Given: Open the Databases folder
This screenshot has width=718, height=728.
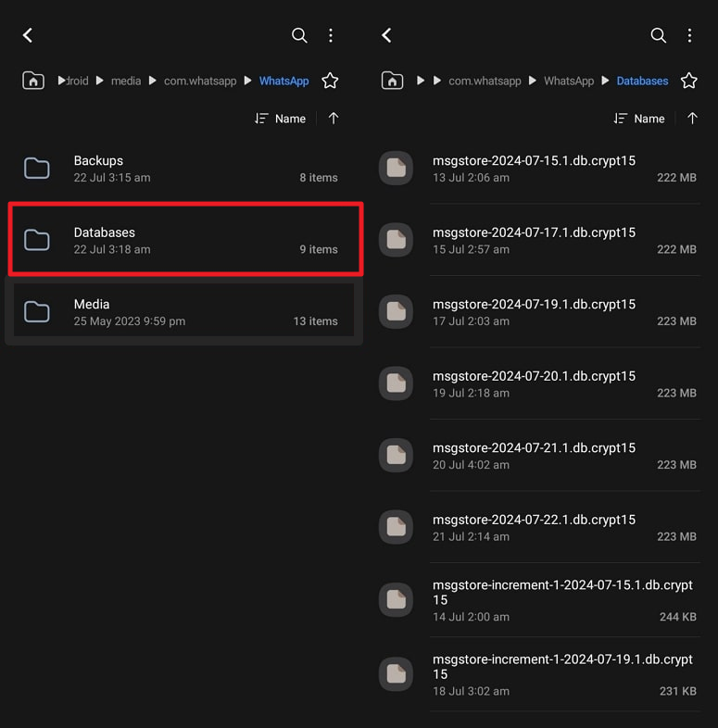Looking at the screenshot, I should (185, 240).
